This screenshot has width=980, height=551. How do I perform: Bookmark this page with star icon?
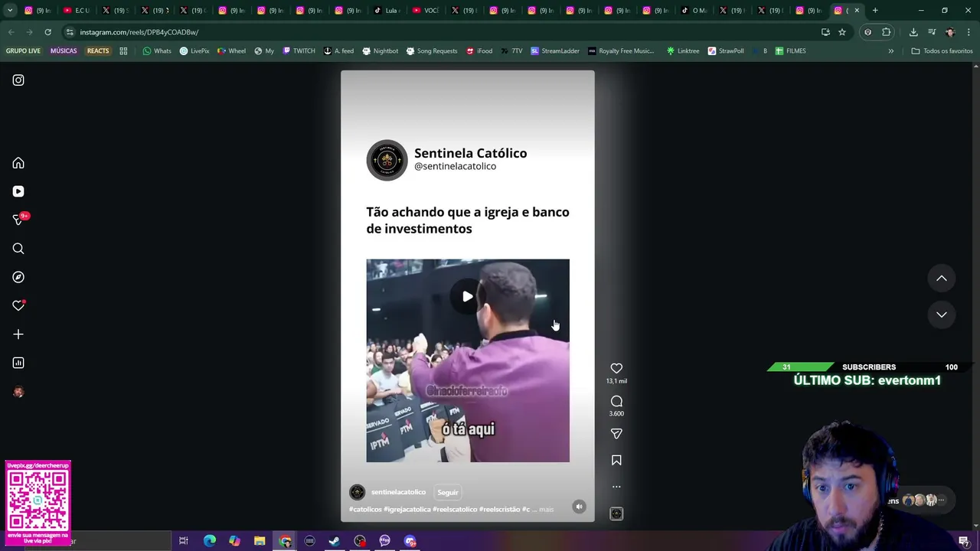(842, 32)
